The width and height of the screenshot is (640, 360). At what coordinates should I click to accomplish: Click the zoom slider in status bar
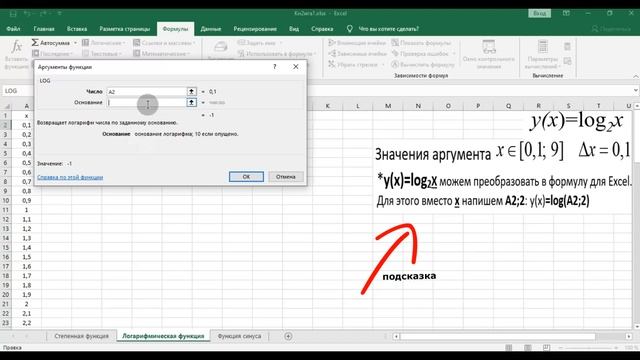point(588,348)
